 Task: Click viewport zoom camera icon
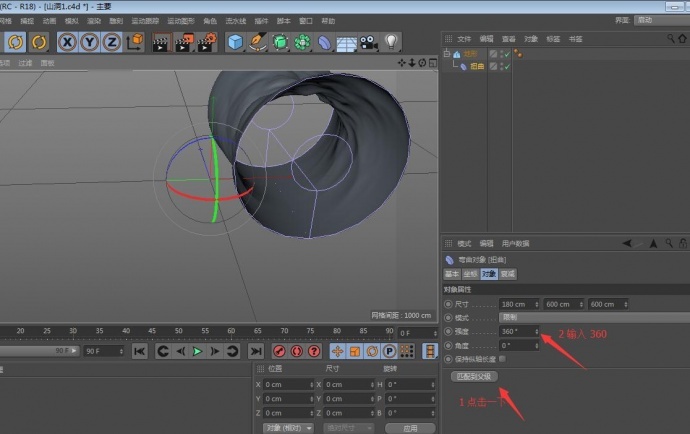412,63
